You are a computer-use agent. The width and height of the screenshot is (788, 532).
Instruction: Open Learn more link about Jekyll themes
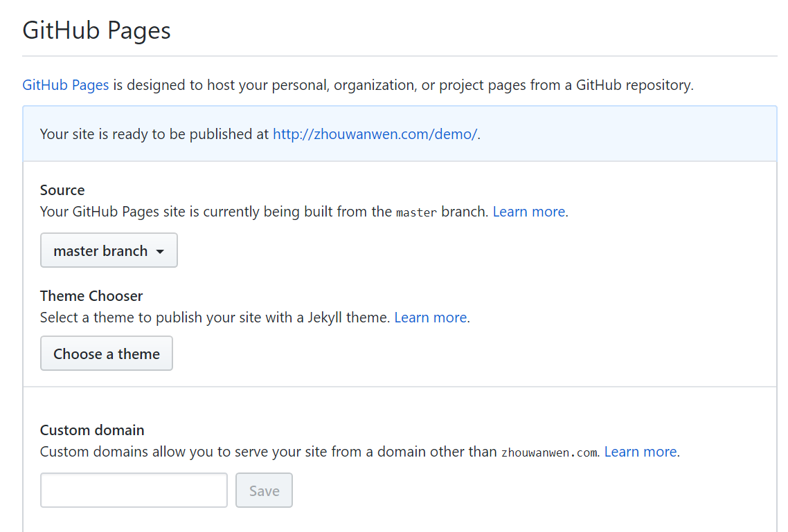click(430, 318)
